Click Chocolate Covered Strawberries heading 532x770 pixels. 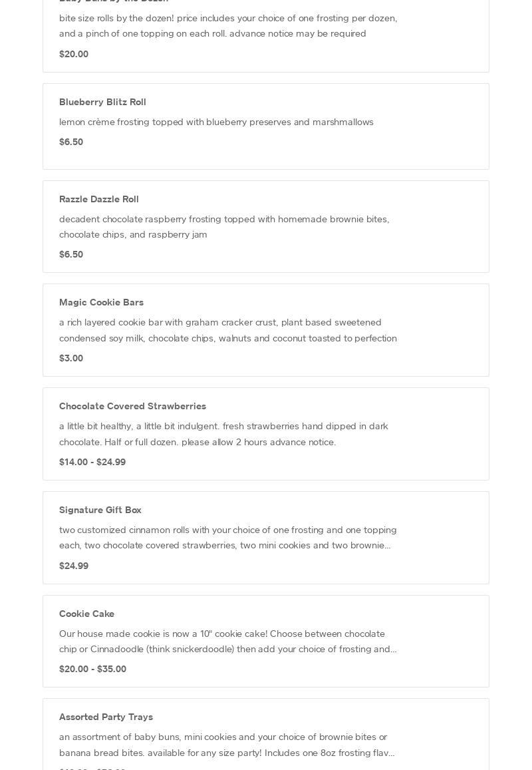coord(132,406)
